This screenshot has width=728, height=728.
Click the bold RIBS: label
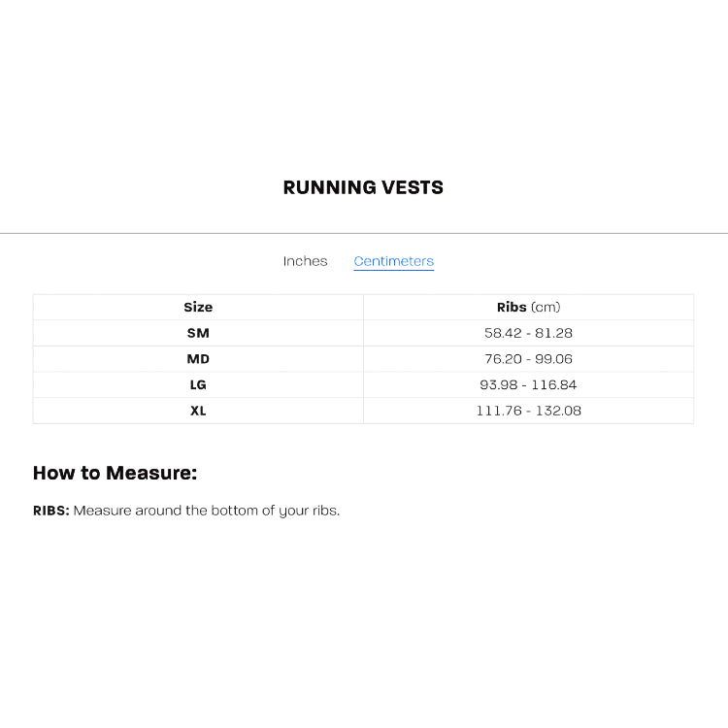click(x=51, y=511)
